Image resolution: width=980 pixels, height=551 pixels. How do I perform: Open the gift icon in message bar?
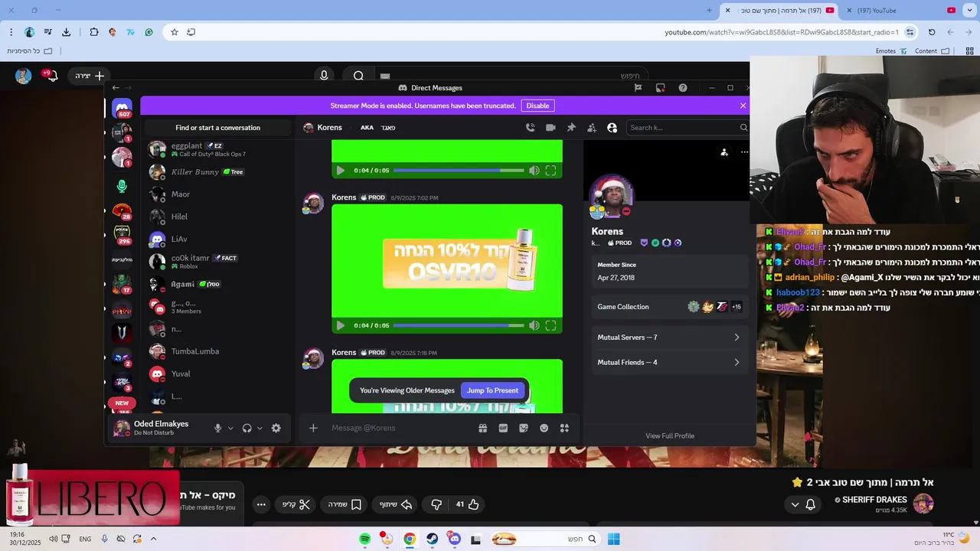pyautogui.click(x=482, y=429)
